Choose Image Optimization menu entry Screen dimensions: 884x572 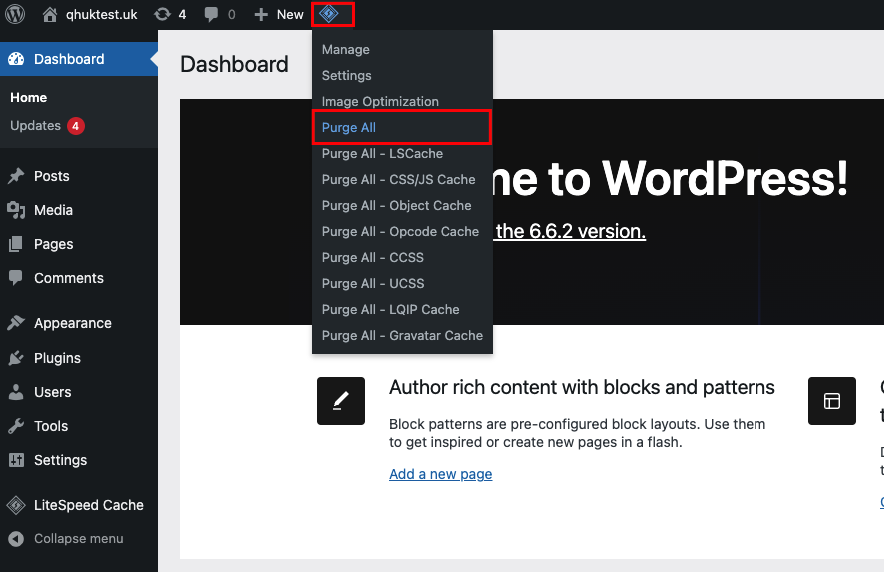tap(380, 101)
